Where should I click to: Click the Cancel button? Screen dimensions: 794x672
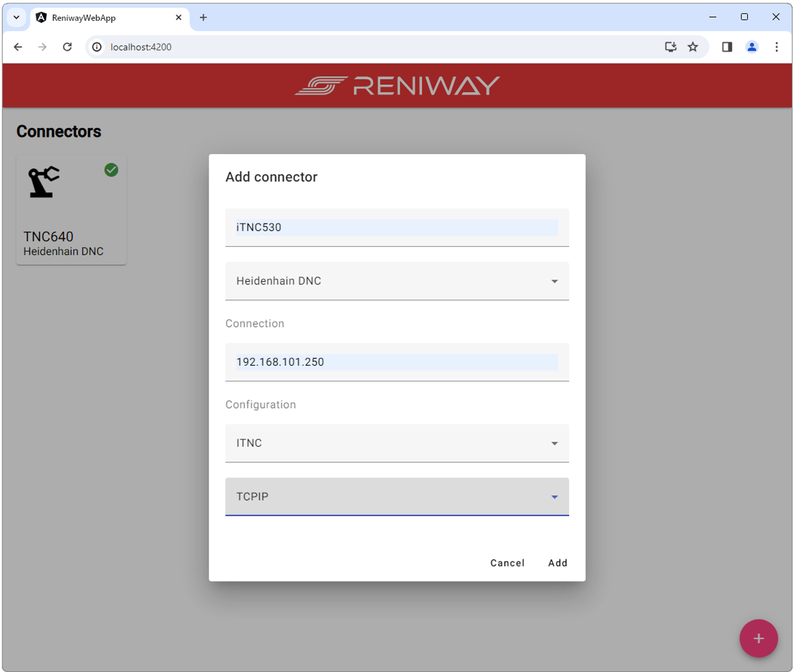[x=507, y=563]
